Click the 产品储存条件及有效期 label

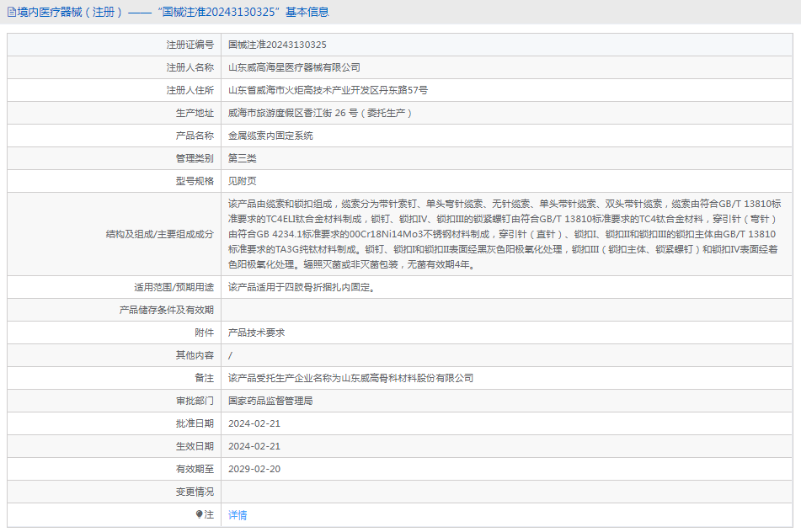coord(167,310)
